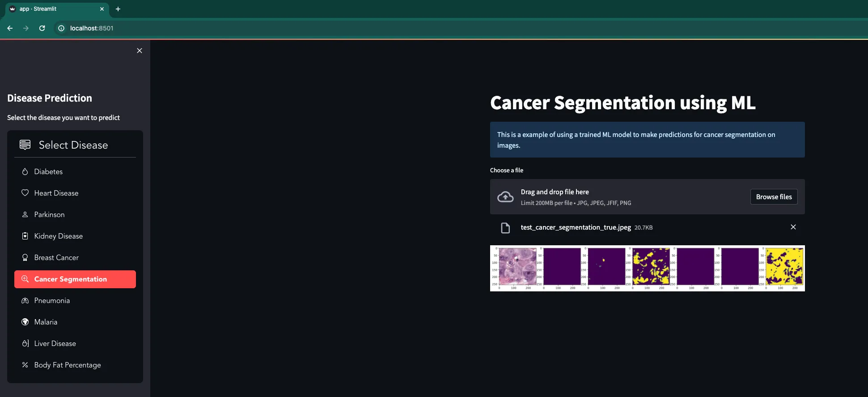Select the Parkinson menu item
Image resolution: width=868 pixels, height=397 pixels.
(x=75, y=214)
